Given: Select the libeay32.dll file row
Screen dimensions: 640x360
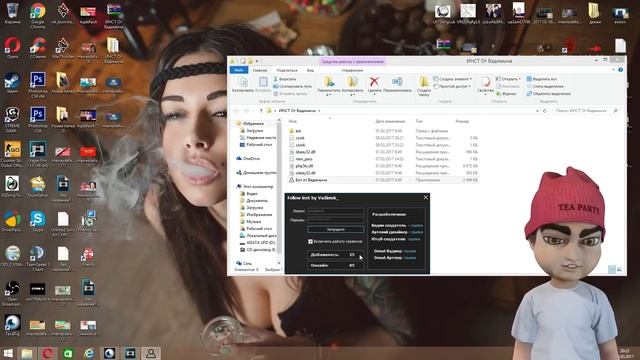Looking at the screenshot, I should 383,152.
